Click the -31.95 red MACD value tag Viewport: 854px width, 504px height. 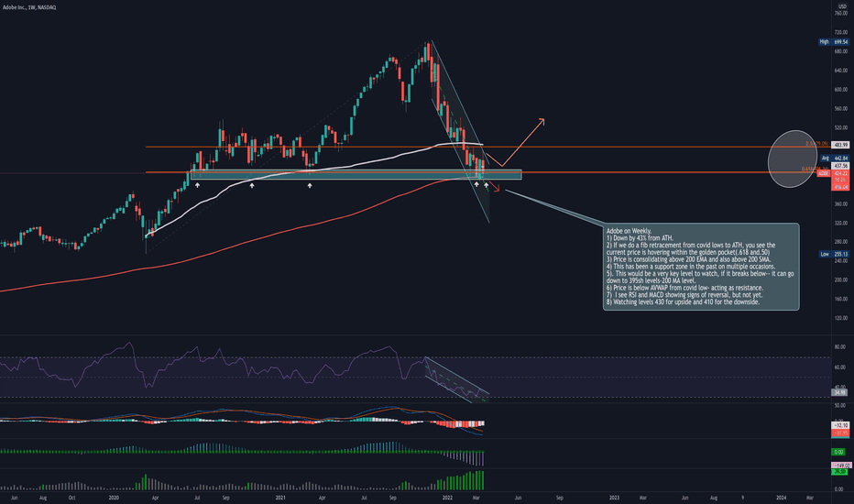point(840,433)
